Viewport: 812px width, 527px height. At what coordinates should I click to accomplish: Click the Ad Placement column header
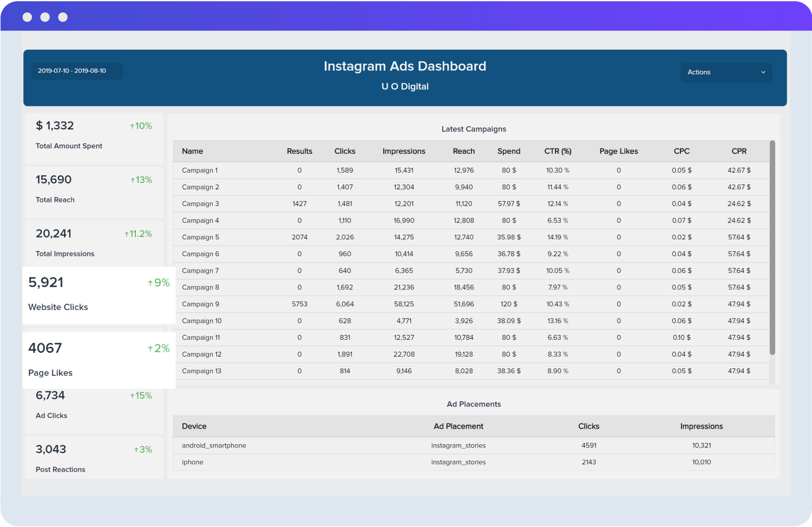click(x=459, y=427)
